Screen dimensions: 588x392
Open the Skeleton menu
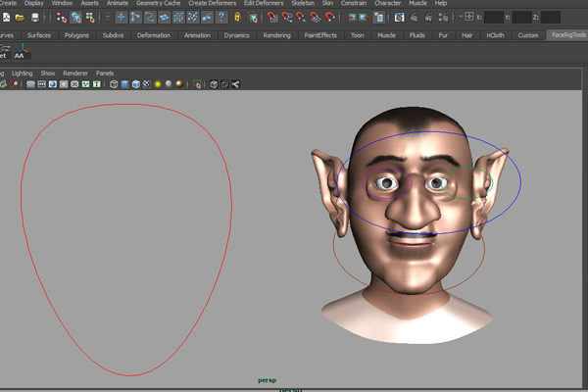pyautogui.click(x=303, y=3)
